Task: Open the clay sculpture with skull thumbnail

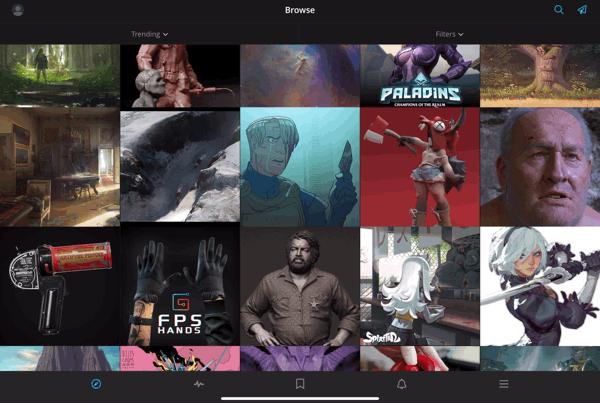Action: pos(180,76)
